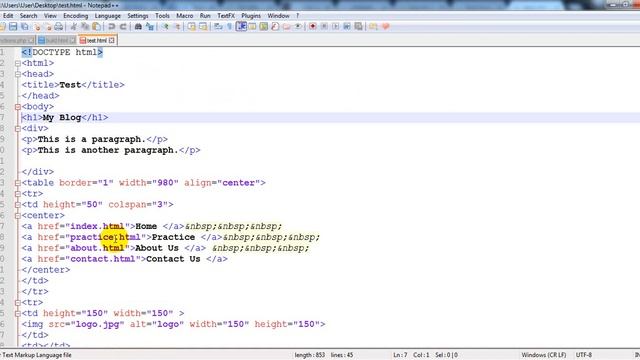Collapse the <body> fold marker
Screen dimensions: 640x360
[18, 107]
